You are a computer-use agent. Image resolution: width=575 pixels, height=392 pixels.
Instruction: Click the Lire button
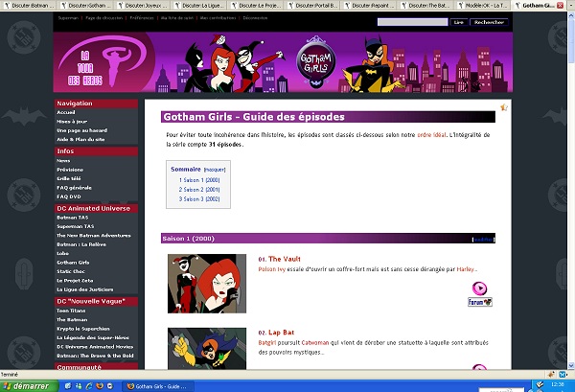459,22
